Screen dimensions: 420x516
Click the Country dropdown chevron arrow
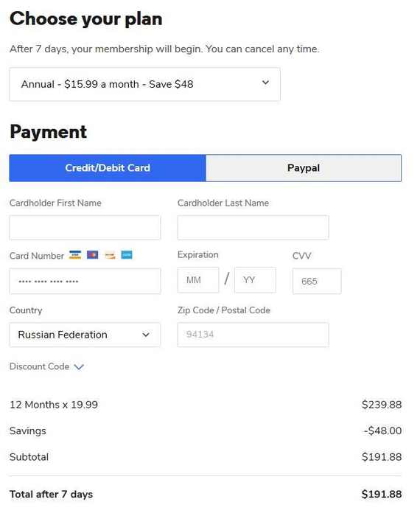(x=146, y=335)
